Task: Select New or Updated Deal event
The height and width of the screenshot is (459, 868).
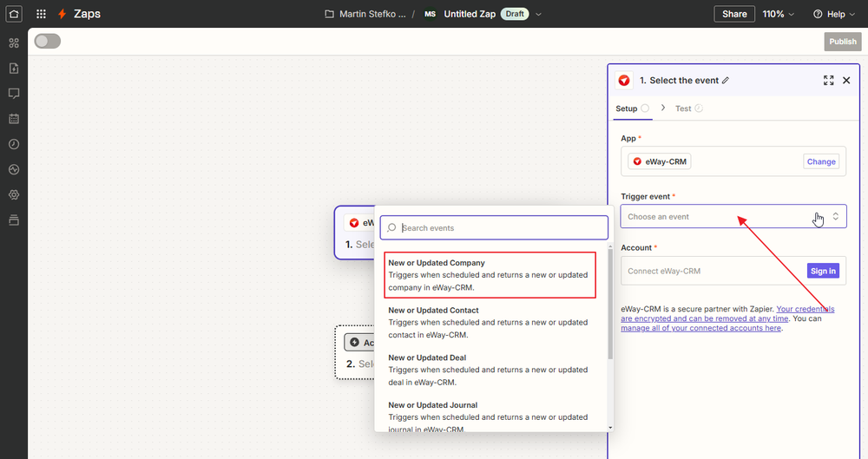Action: (x=490, y=370)
